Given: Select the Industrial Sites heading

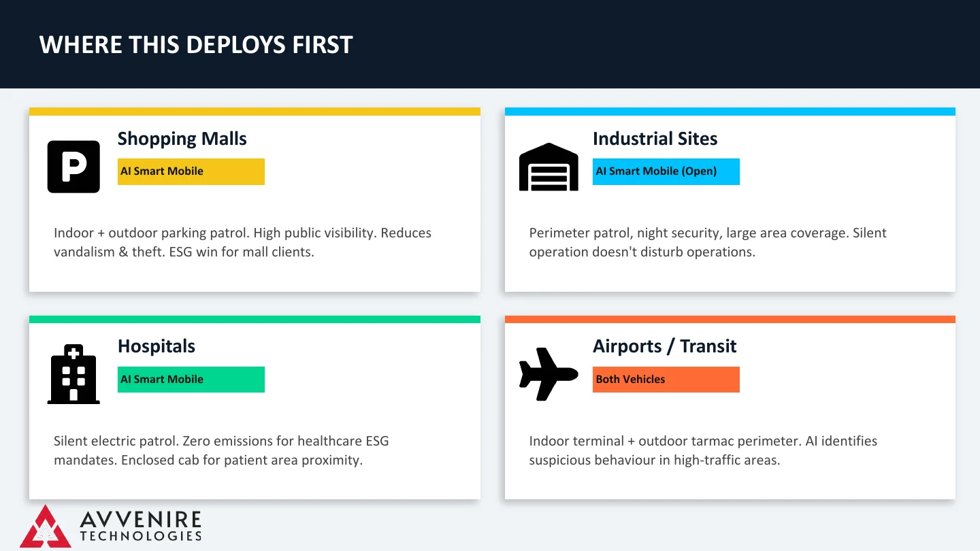Looking at the screenshot, I should pos(655,139).
